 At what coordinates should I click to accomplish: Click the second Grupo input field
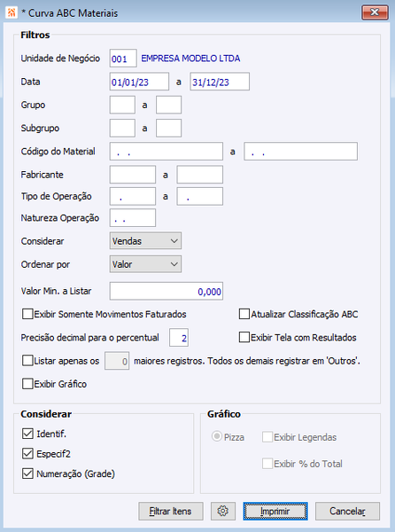pos(168,105)
